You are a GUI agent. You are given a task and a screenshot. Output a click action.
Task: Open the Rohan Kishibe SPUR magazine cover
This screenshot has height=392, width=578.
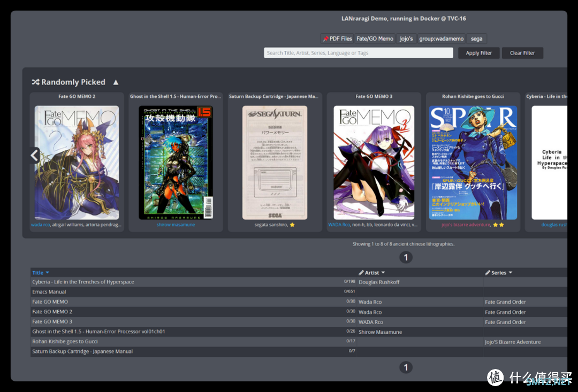click(473, 163)
